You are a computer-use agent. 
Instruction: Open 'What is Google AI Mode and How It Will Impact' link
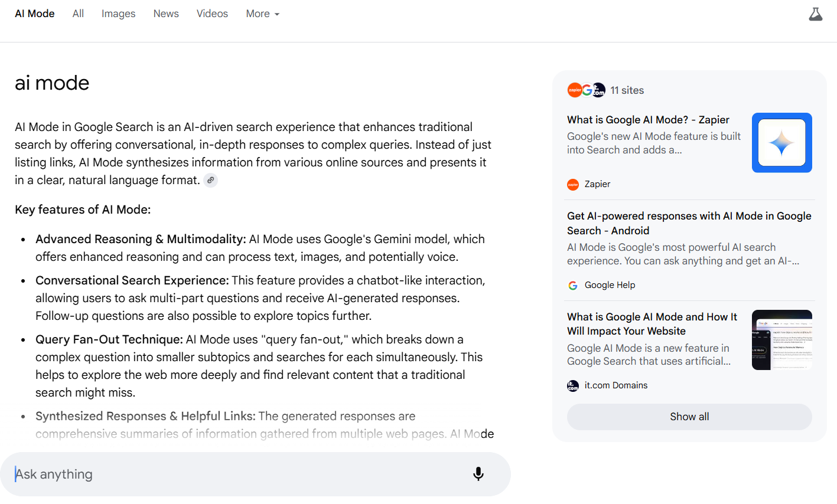[x=652, y=324]
